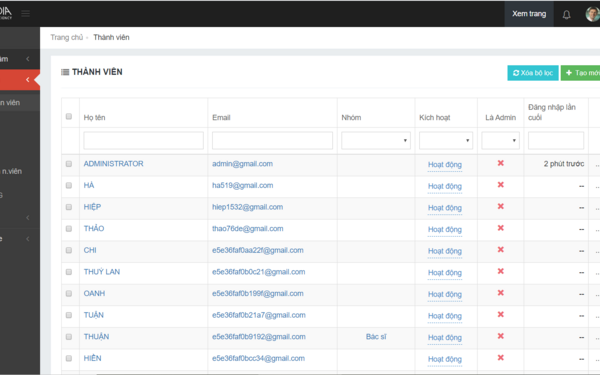The height and width of the screenshot is (375, 600).
Task: Click red X admin icon for HIỆP
Action: [501, 206]
